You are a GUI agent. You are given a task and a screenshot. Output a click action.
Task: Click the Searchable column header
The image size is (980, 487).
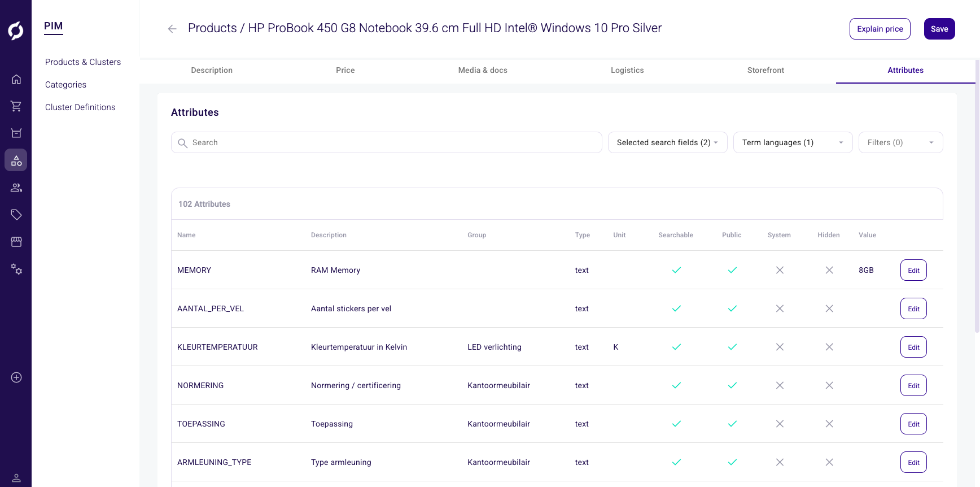(x=676, y=235)
